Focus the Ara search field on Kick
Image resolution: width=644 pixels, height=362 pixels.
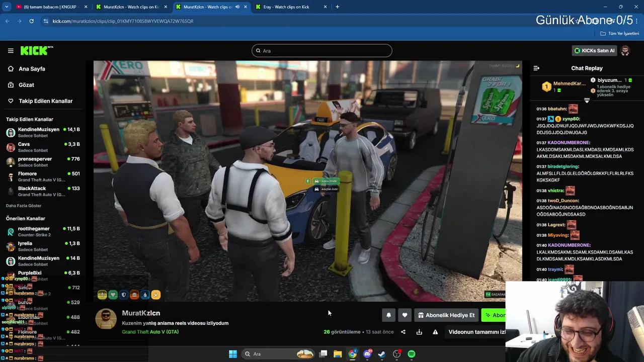(322, 51)
